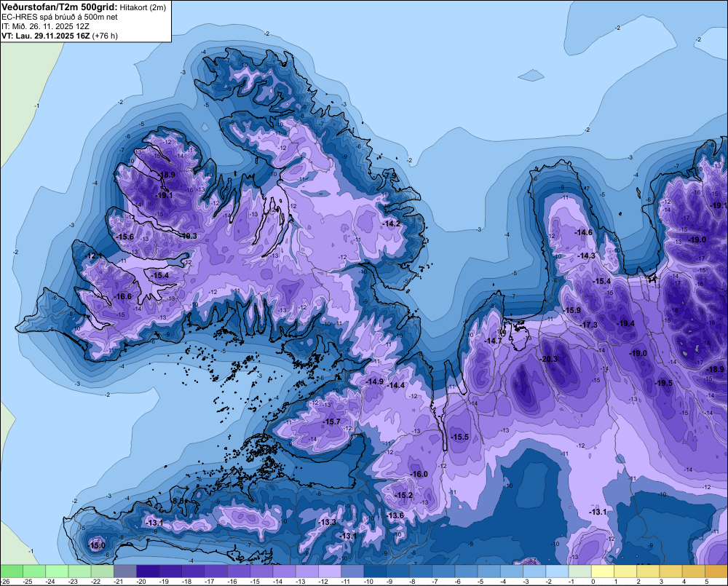Pick the legend swatch between -16 and -15
Screen dimensions: 728x586
click(x=239, y=571)
